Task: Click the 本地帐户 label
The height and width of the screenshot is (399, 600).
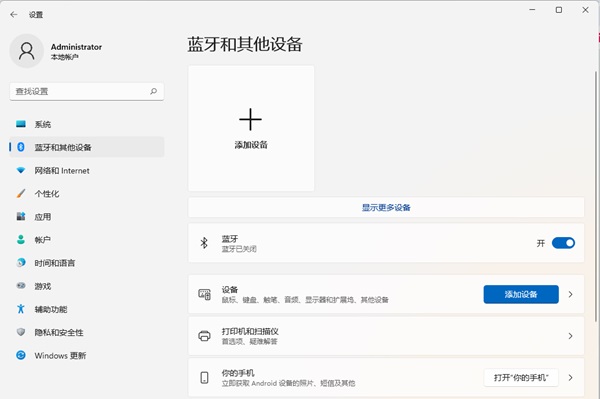Action: 64,57
